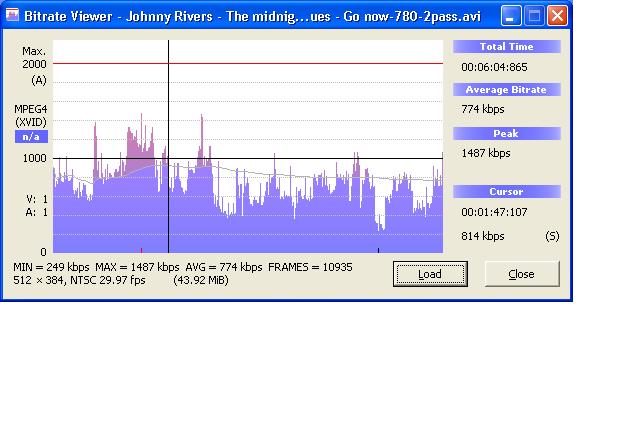The height and width of the screenshot is (429, 628).
Task: Click the MPEG4 codec label
Action: (30, 109)
